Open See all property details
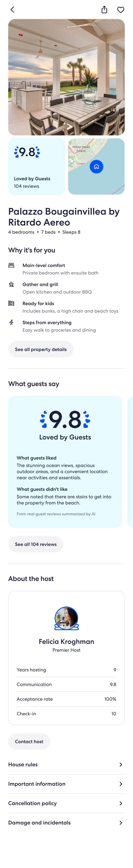 [41, 349]
